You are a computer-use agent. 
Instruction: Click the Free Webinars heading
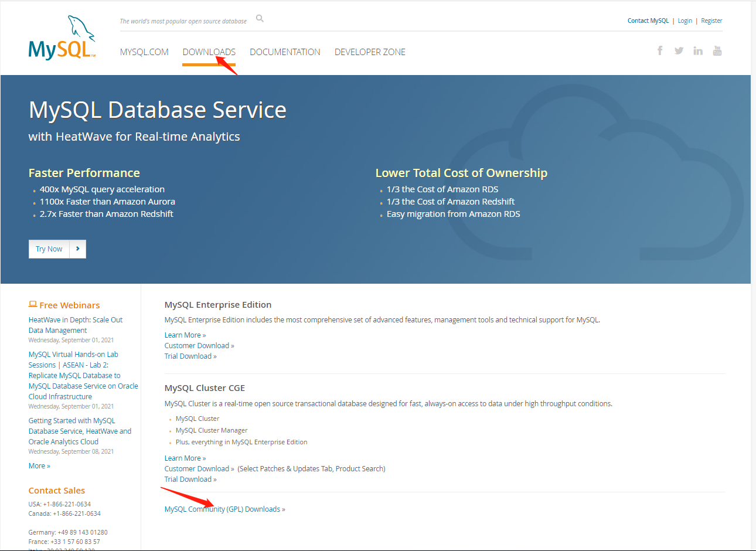[x=70, y=305]
